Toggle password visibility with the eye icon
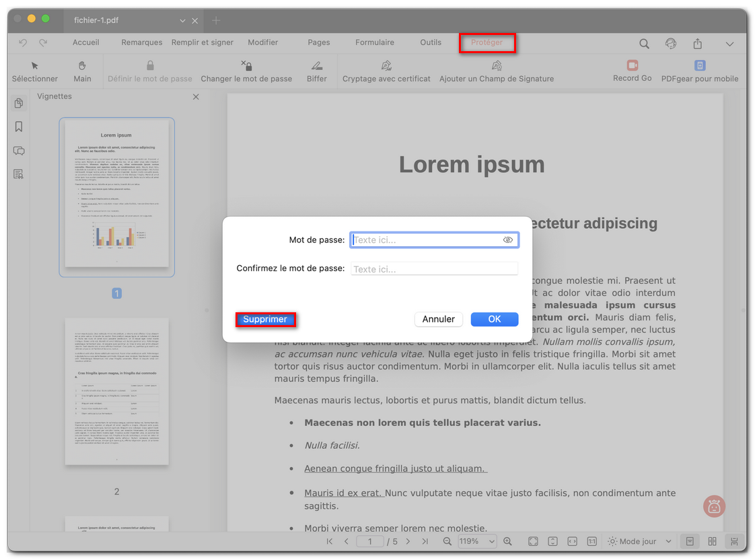The height and width of the screenshot is (560, 755). [x=508, y=240]
